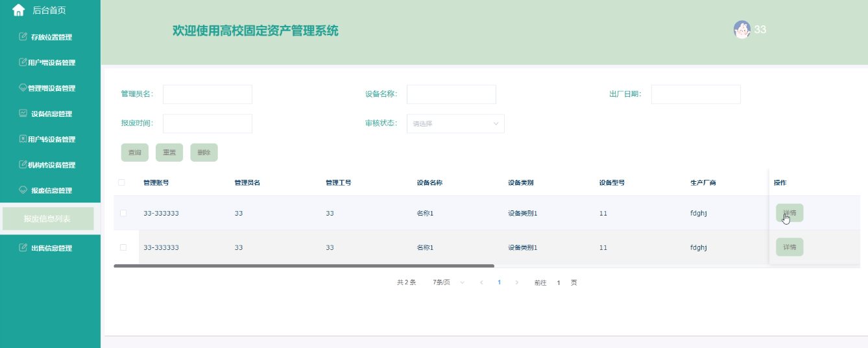Click the 查询 search button
The height and width of the screenshot is (348, 868).
pyautogui.click(x=135, y=153)
